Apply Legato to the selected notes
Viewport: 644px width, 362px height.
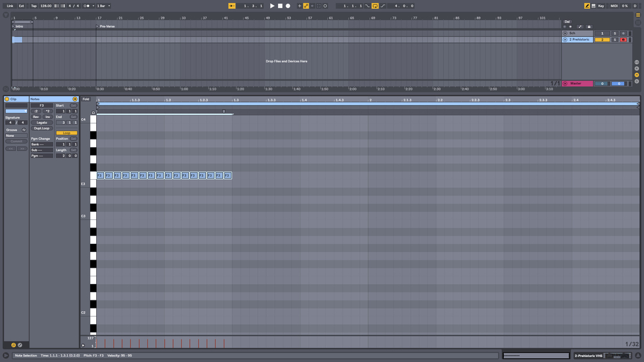click(x=41, y=122)
